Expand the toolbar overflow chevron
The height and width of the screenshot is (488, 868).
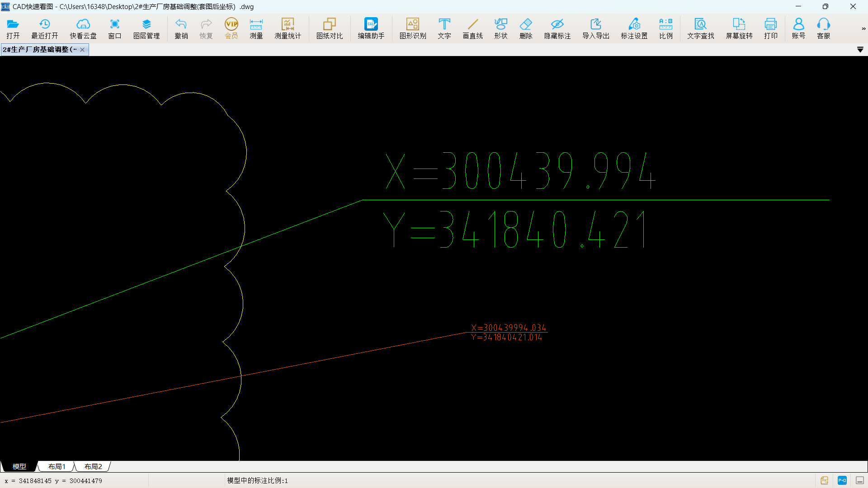[x=863, y=28]
